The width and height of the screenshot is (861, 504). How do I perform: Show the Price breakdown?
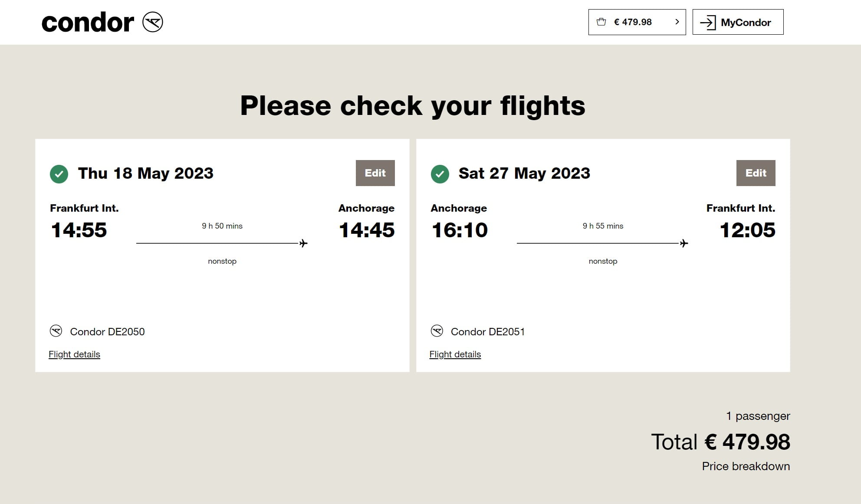[x=746, y=466]
